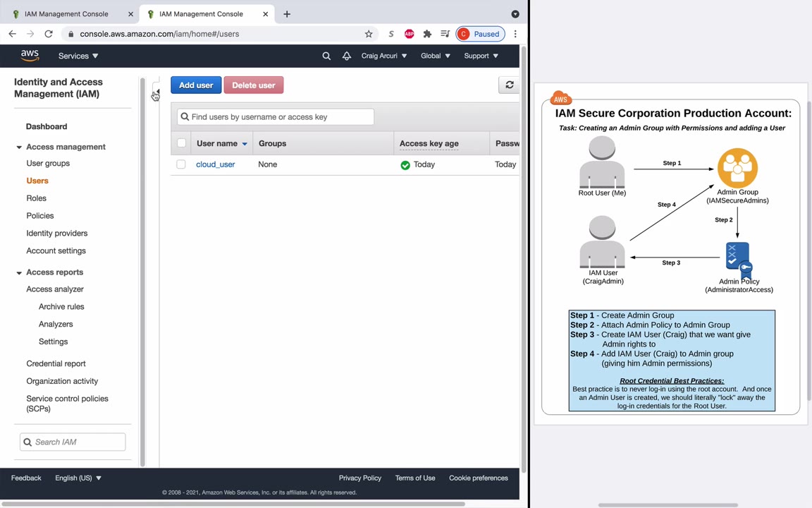Bookmark page with the star icon
This screenshot has width=812, height=508.
coord(369,34)
